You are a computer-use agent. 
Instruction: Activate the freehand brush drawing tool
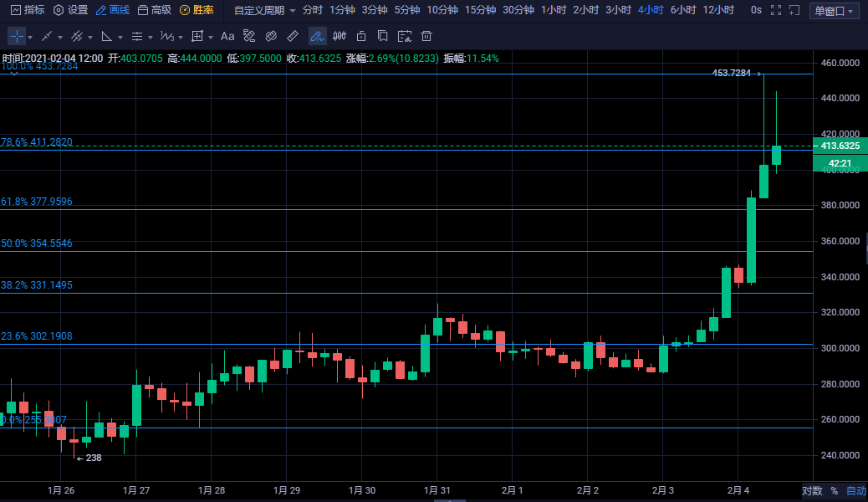pyautogui.click(x=317, y=37)
